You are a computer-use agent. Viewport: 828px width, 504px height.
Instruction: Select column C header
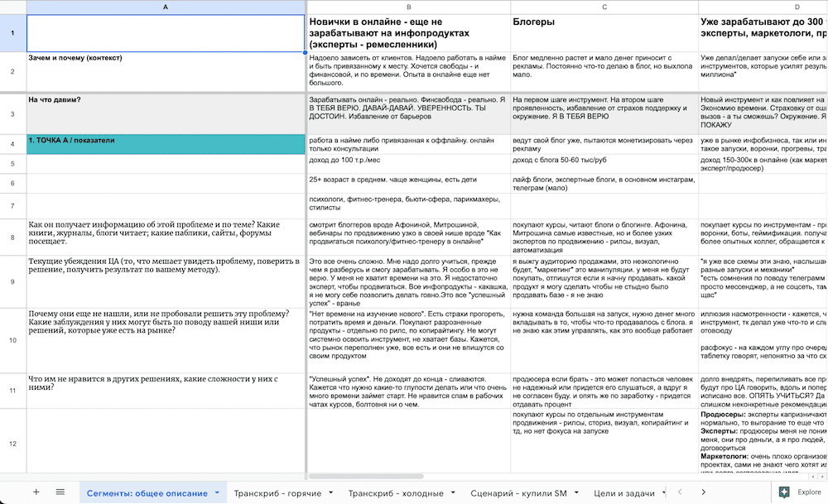[604, 7]
